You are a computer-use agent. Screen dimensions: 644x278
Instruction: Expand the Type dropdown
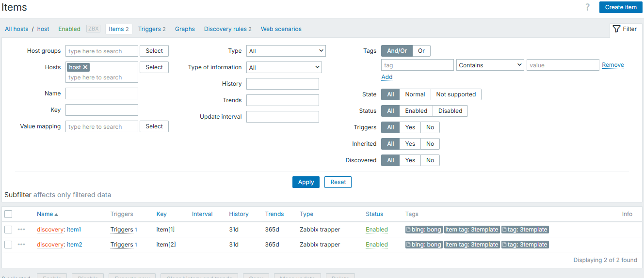[x=286, y=51]
